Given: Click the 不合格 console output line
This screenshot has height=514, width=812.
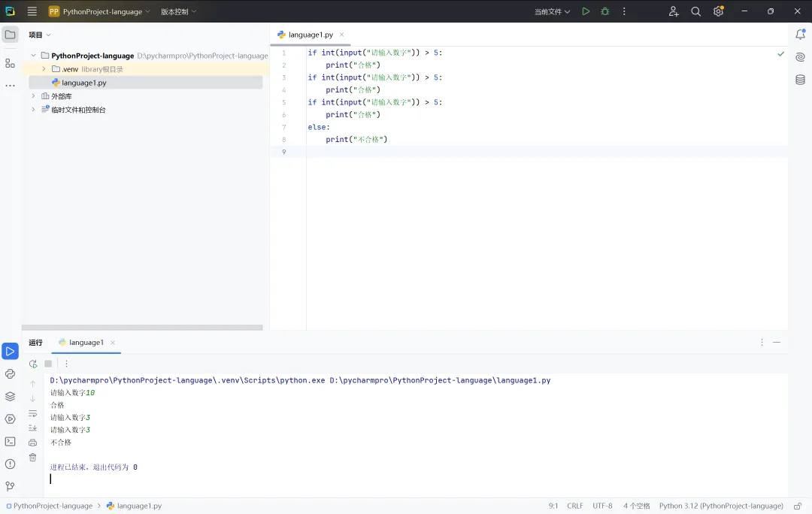Looking at the screenshot, I should [61, 442].
